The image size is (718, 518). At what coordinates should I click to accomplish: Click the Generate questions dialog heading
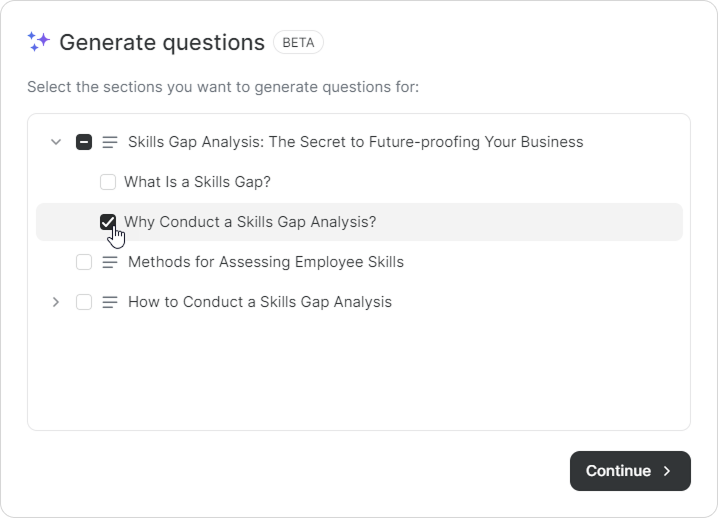(162, 43)
